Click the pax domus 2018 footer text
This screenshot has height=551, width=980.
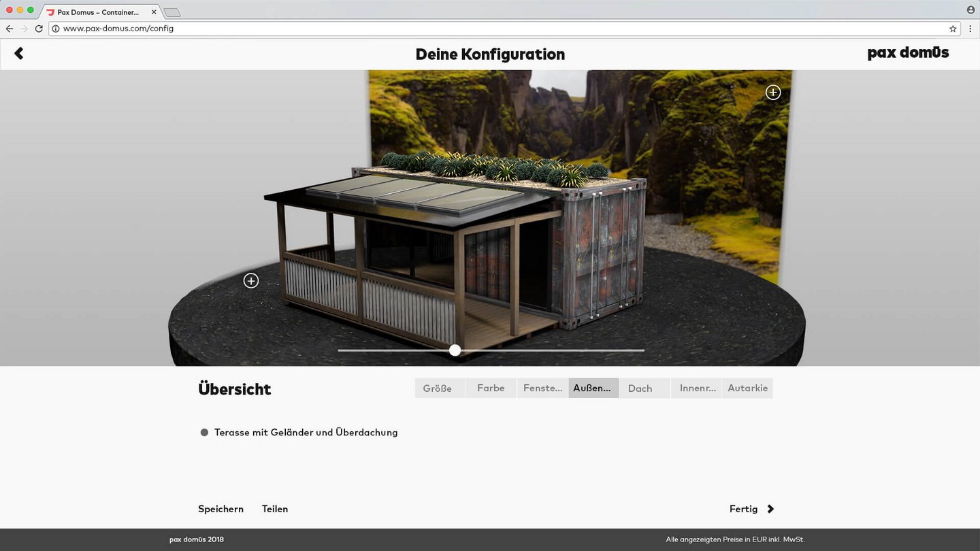(x=197, y=539)
